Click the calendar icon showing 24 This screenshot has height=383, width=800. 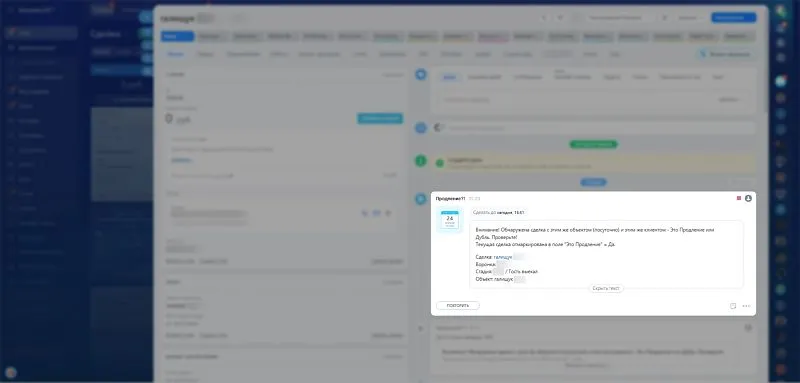point(449,220)
